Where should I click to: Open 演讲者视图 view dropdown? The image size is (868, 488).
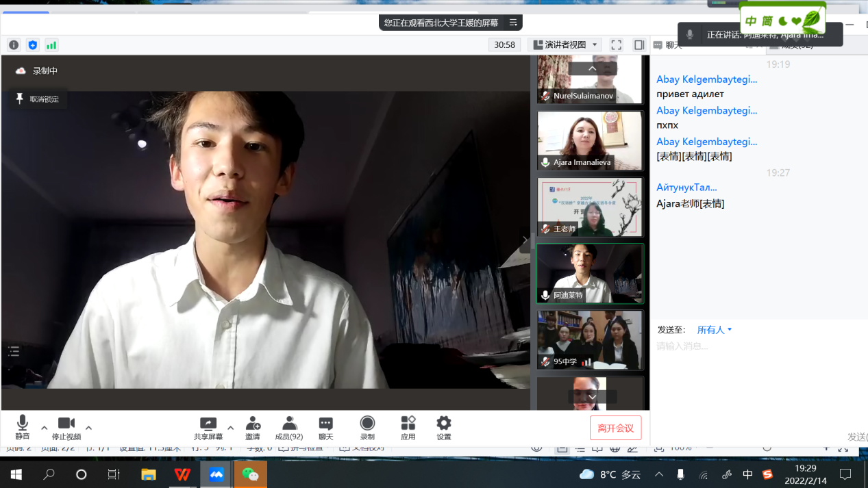click(565, 45)
